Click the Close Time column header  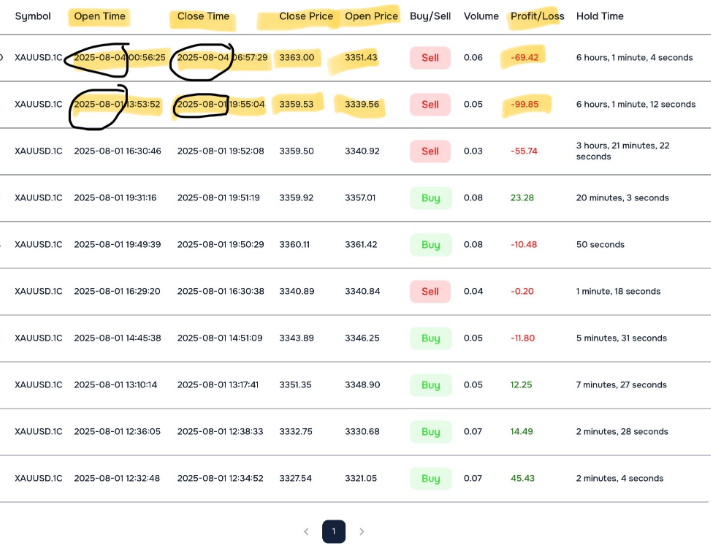tap(203, 16)
